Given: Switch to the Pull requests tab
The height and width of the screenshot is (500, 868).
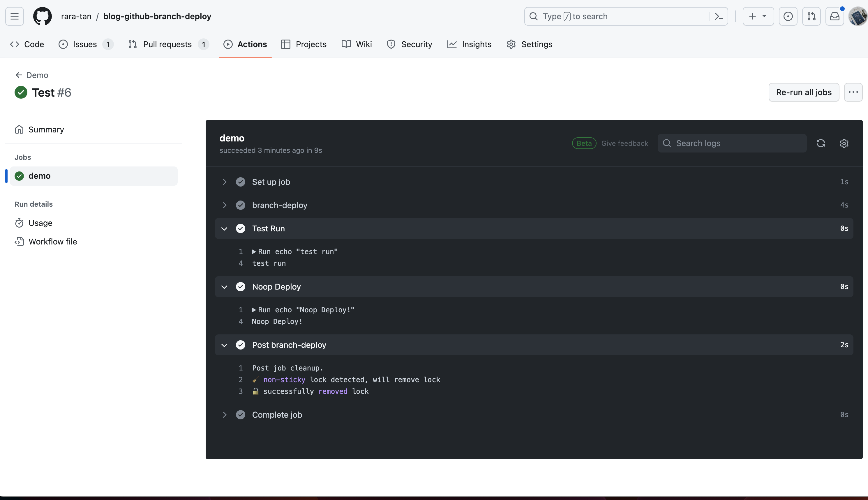Looking at the screenshot, I should 167,44.
